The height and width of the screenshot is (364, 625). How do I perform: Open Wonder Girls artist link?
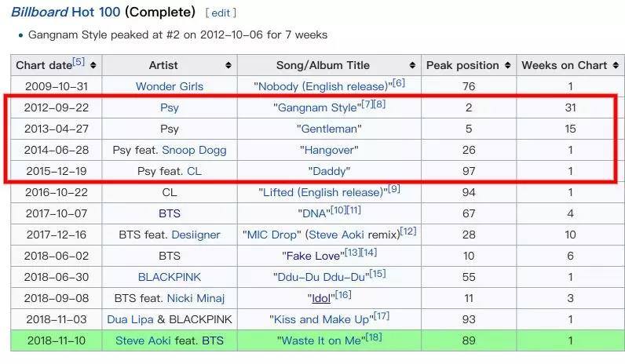(169, 86)
